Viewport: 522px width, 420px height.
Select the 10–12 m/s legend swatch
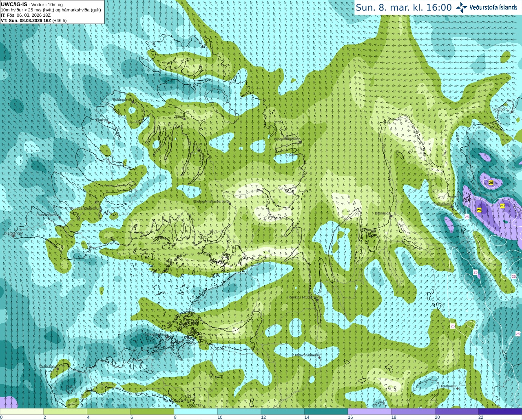pyautogui.click(x=239, y=411)
